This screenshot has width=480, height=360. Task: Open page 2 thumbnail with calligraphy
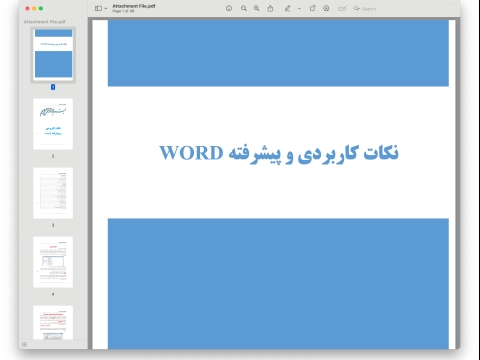(53, 124)
